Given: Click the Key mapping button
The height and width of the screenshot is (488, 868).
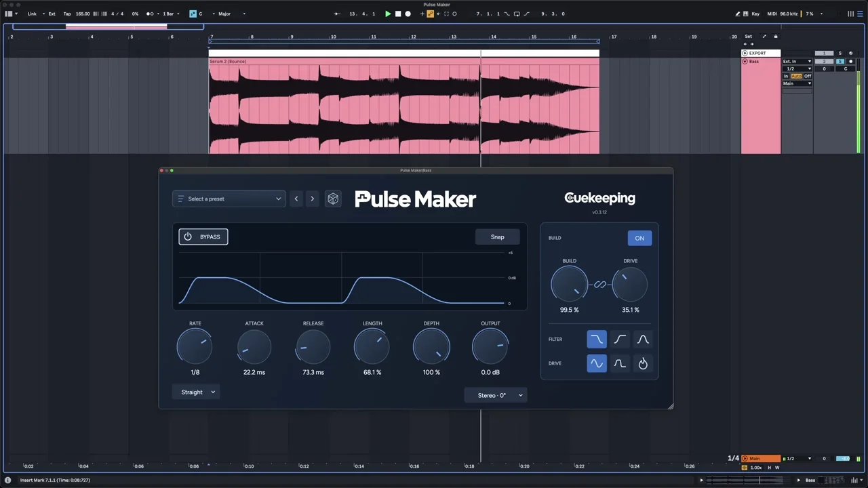Looking at the screenshot, I should coord(755,14).
